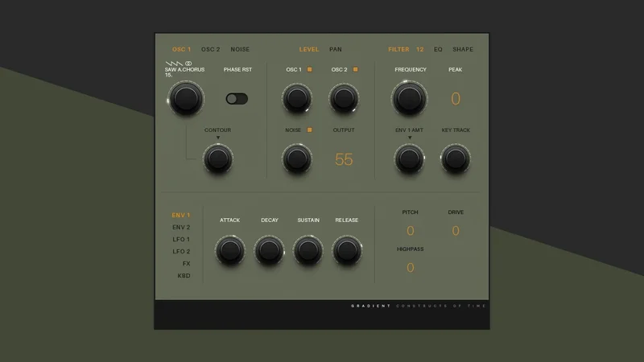
Task: Click the KEY TRACK knob
Action: coord(456,158)
